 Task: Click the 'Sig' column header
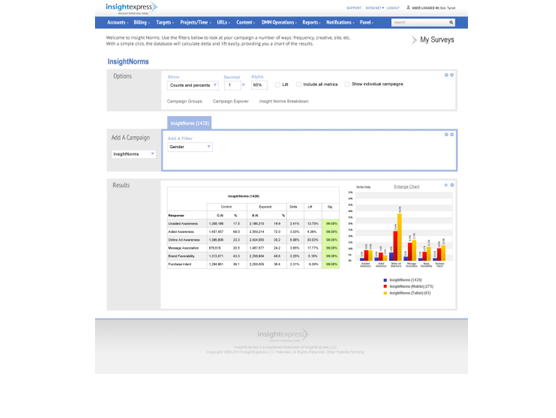coord(330,207)
